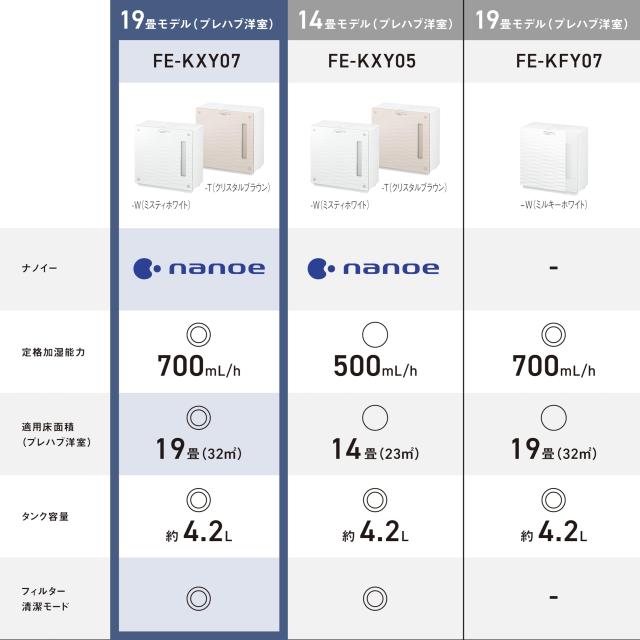Click double-circle filter clean icon for FE-KXY05
640x640 pixels.
pos(375,598)
